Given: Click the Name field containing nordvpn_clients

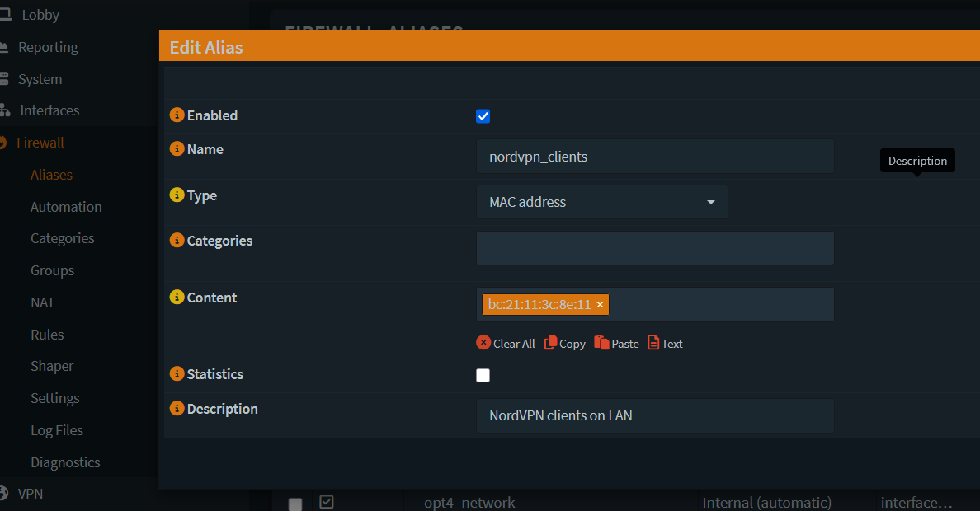Looking at the screenshot, I should click(655, 157).
